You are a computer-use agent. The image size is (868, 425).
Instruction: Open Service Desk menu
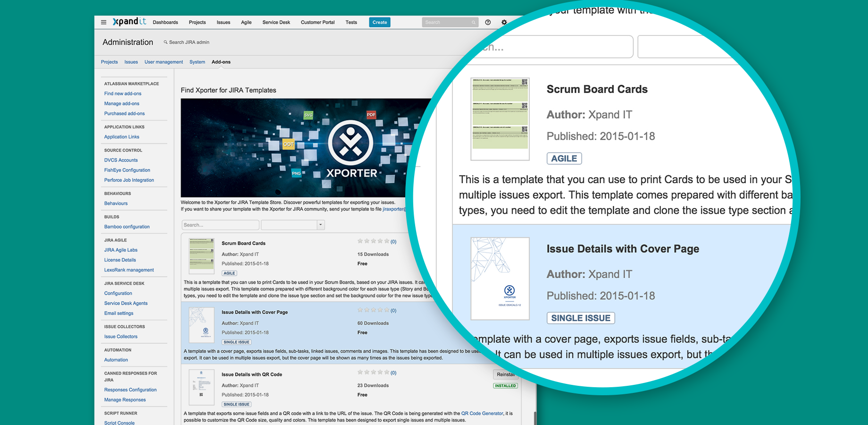tap(276, 22)
